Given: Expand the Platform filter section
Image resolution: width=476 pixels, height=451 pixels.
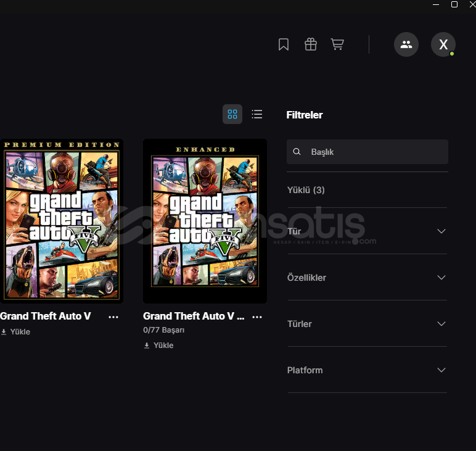Looking at the screenshot, I should 441,370.
